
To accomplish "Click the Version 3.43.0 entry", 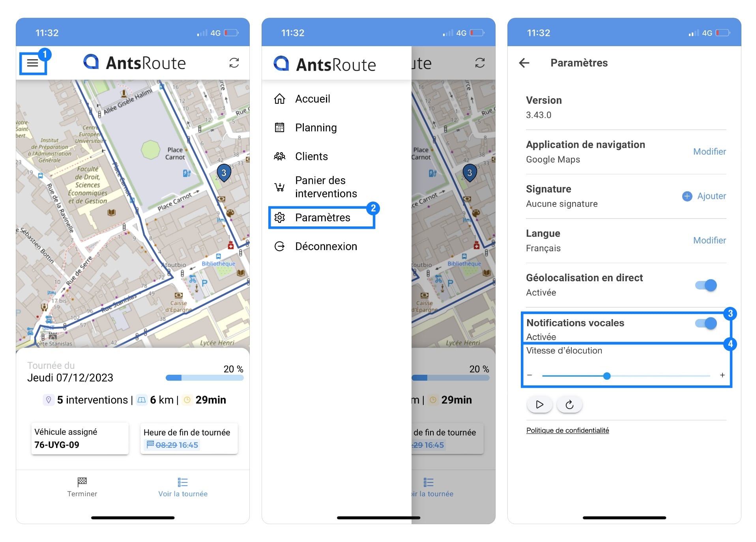I will (626, 107).
